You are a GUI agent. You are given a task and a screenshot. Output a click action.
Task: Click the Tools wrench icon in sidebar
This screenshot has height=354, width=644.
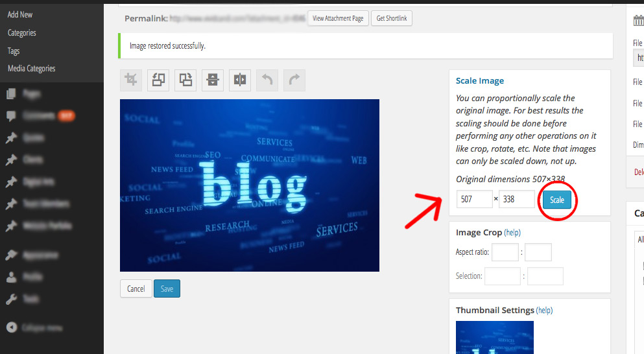[x=11, y=299]
